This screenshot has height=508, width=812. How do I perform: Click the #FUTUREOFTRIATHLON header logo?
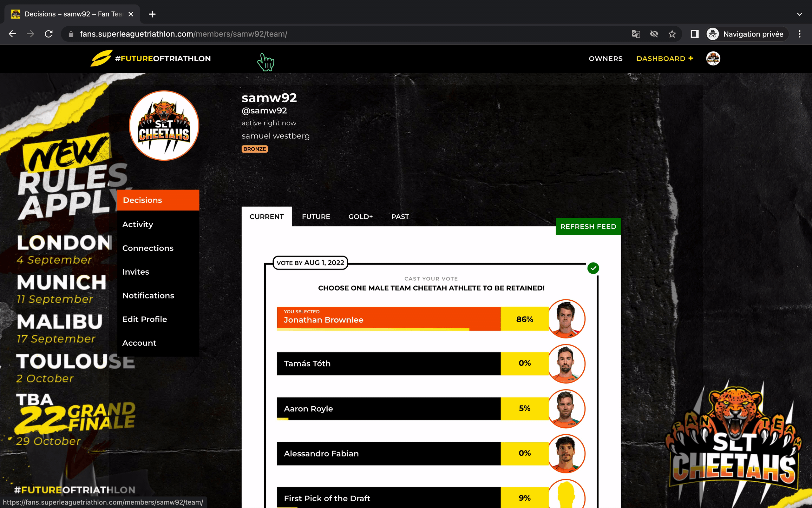tap(151, 58)
